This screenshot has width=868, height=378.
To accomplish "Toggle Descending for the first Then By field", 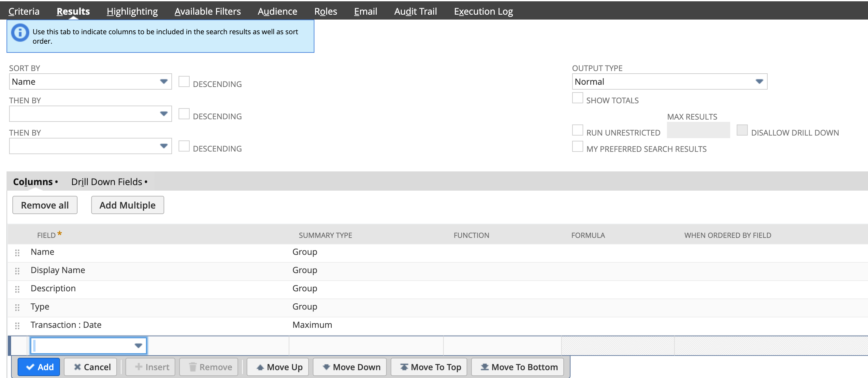I will pos(184,114).
